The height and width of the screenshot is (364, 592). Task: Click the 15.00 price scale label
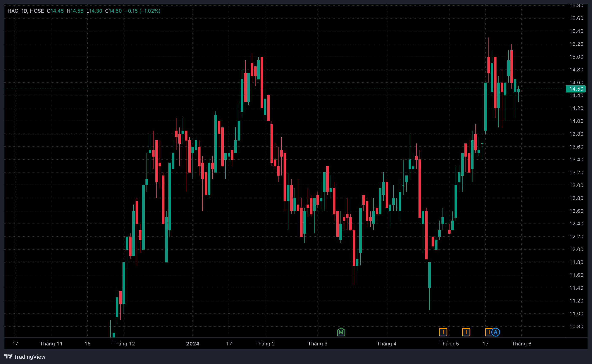tap(576, 57)
